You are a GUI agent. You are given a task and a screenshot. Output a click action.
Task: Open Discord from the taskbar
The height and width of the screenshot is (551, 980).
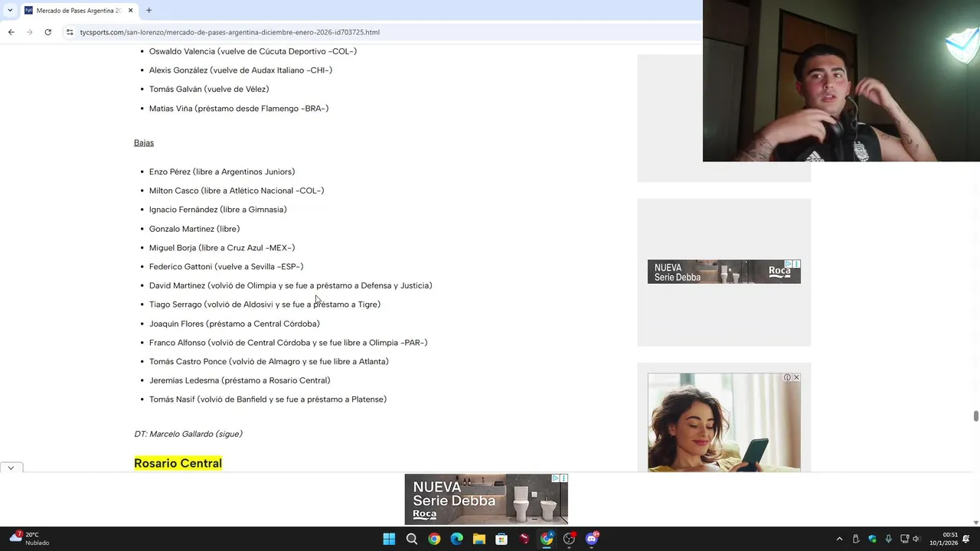point(592,539)
